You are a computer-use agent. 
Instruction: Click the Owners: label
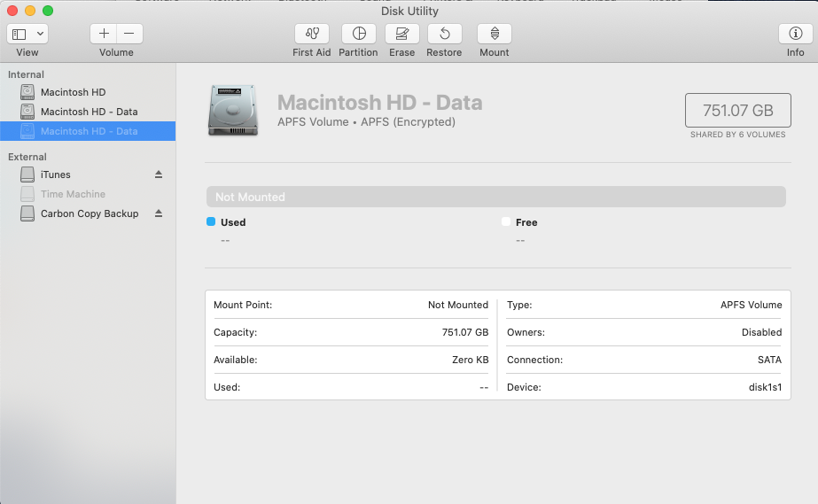coord(526,332)
